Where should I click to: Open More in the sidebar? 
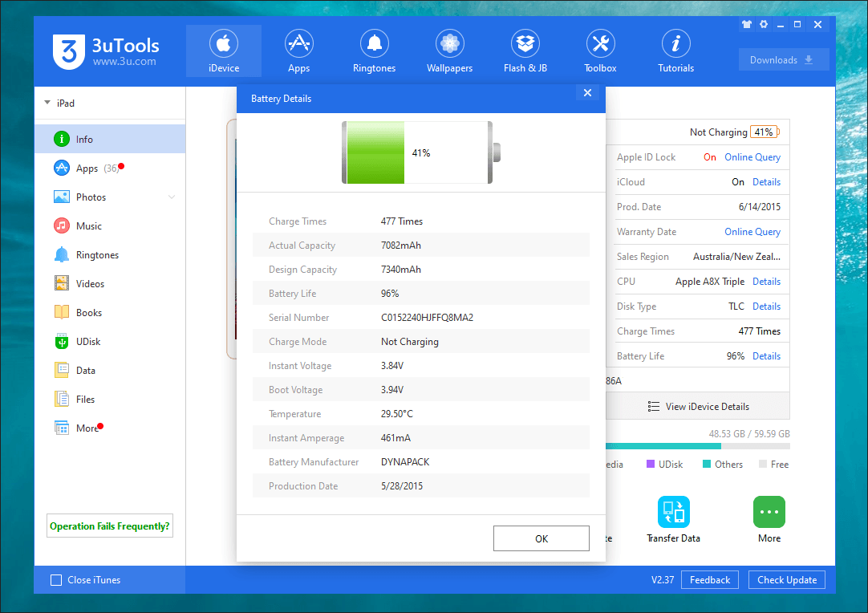tap(110, 428)
